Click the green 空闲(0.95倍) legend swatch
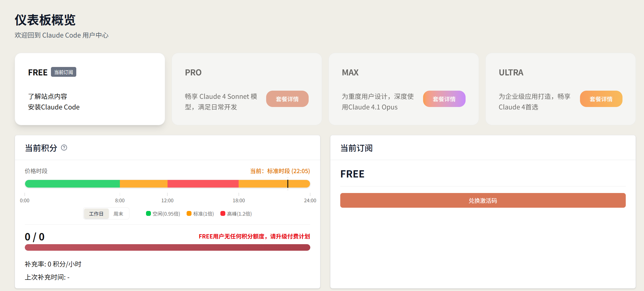 (x=148, y=213)
